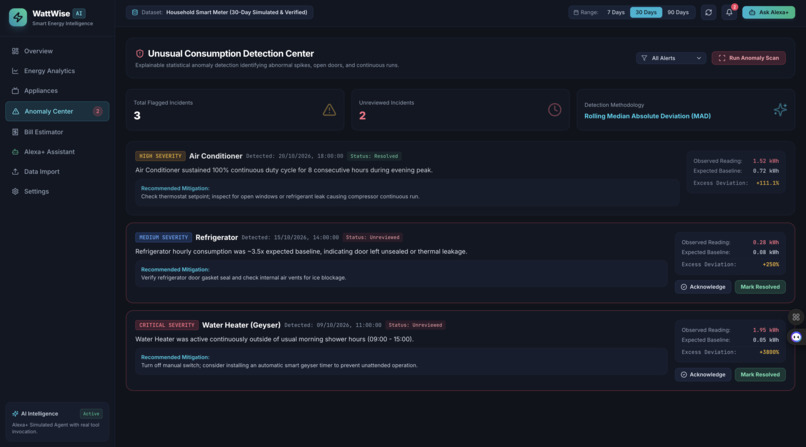The height and width of the screenshot is (447, 806).
Task: Click the Ask Alexa+ button
Action: tap(768, 12)
